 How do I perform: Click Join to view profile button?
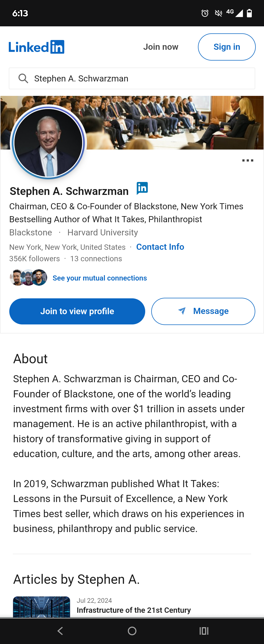point(77,311)
